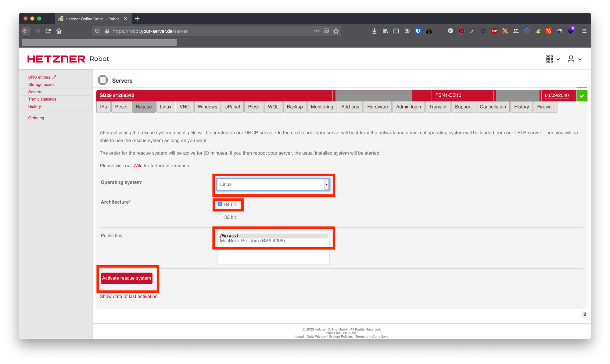
Task: Click the SB29 #1269342 server name
Action: click(x=117, y=95)
